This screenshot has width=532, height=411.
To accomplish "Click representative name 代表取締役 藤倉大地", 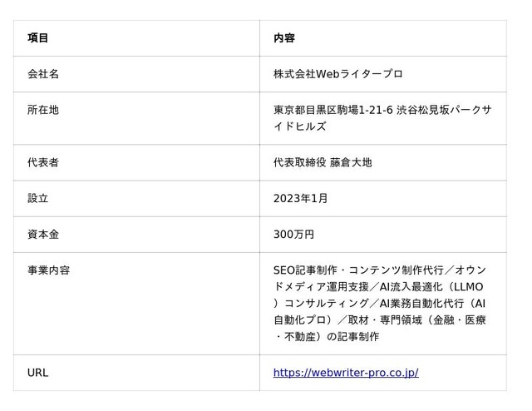I will click(x=323, y=162).
